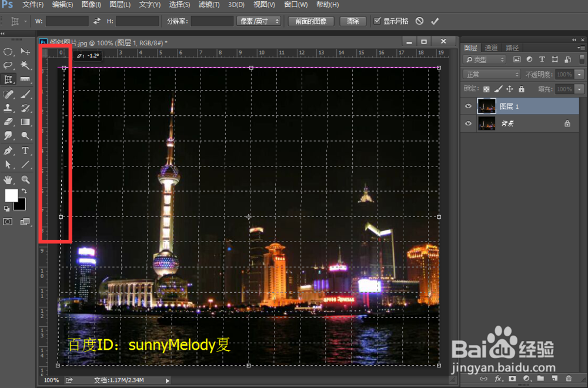The height and width of the screenshot is (388, 588).
Task: Change the screen mode
Action: coord(25,222)
